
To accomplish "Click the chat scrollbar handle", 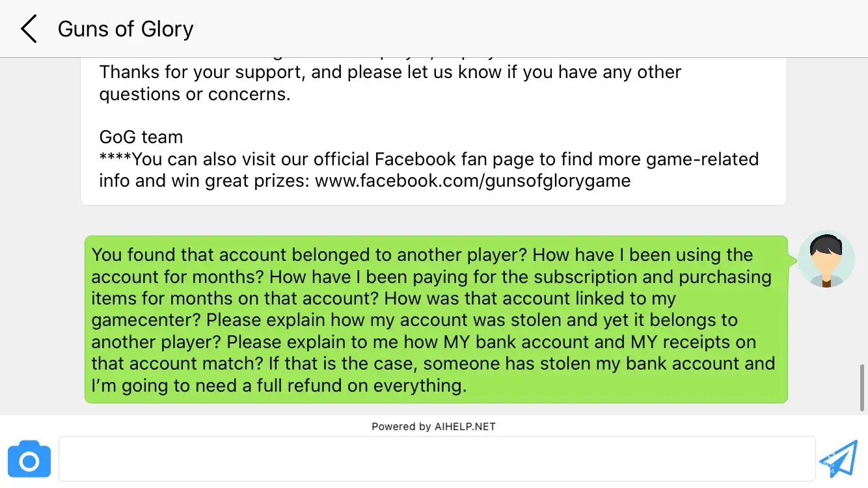I will (x=863, y=388).
